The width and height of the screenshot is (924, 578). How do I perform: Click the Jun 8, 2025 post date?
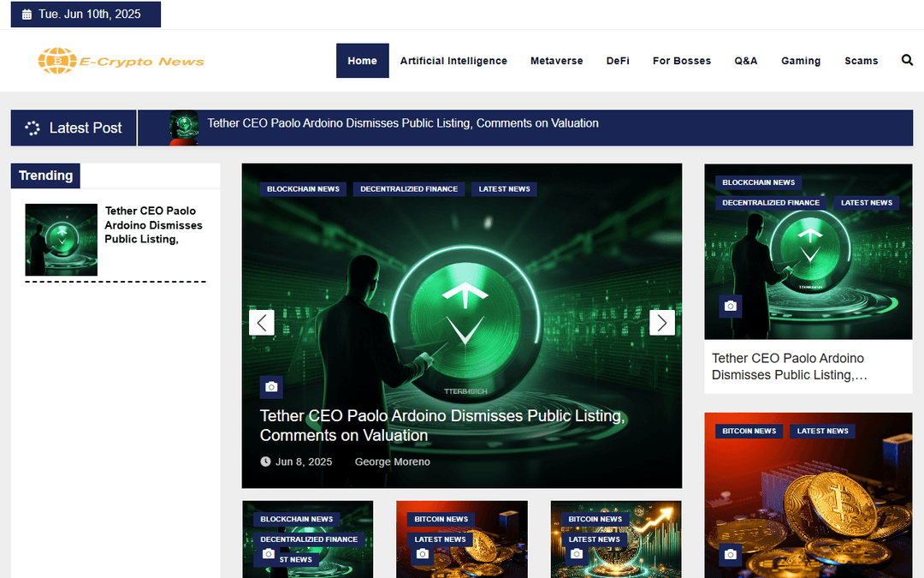304,462
